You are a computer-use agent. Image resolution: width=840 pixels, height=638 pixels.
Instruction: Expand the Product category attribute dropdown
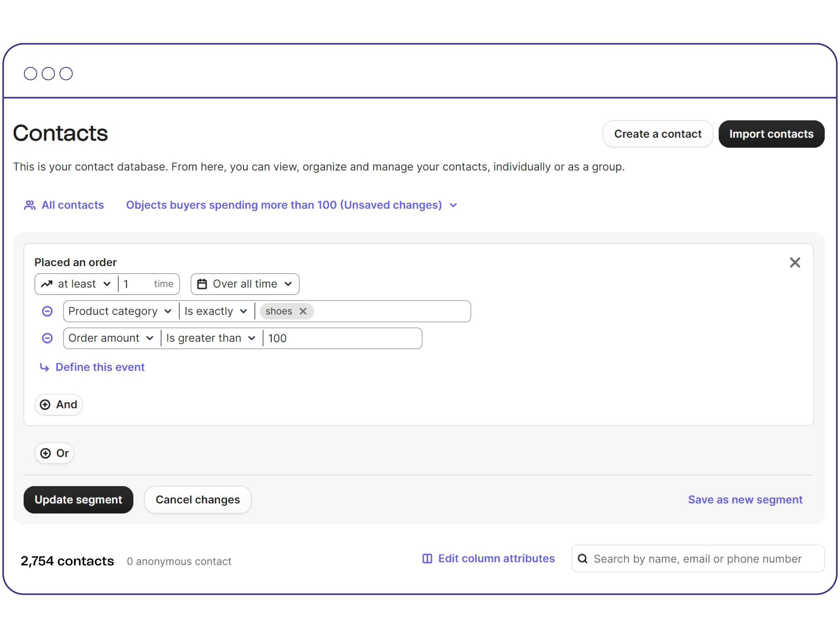pyautogui.click(x=120, y=311)
